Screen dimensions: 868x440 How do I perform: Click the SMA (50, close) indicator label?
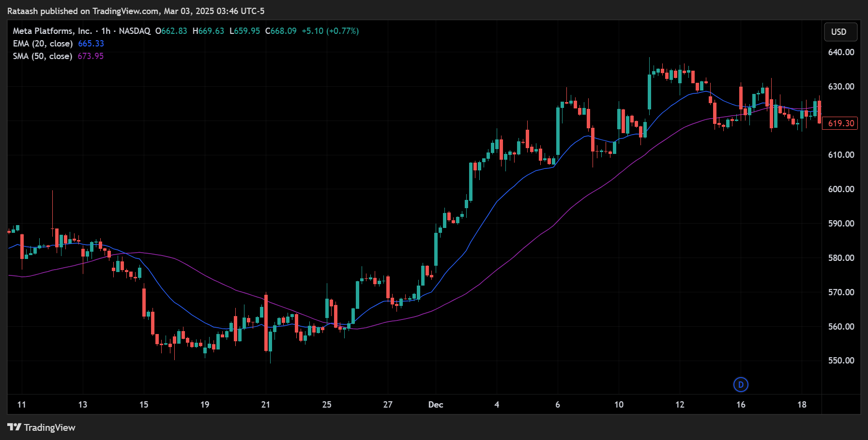click(x=43, y=56)
